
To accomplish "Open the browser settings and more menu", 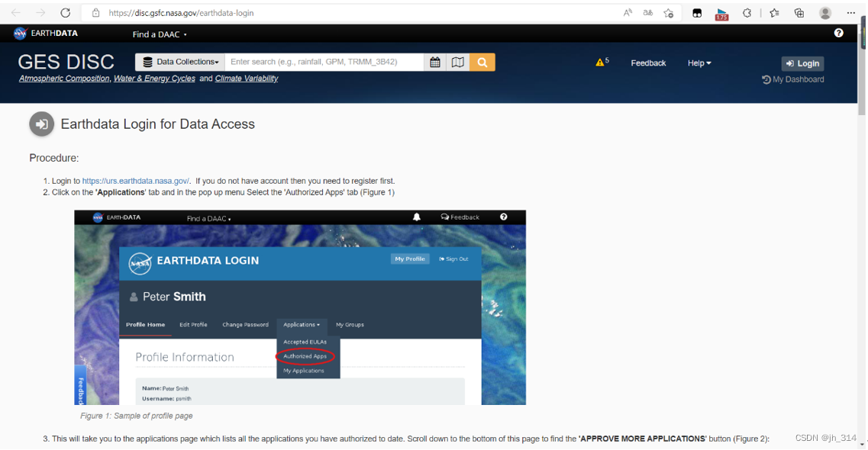I will click(x=851, y=13).
